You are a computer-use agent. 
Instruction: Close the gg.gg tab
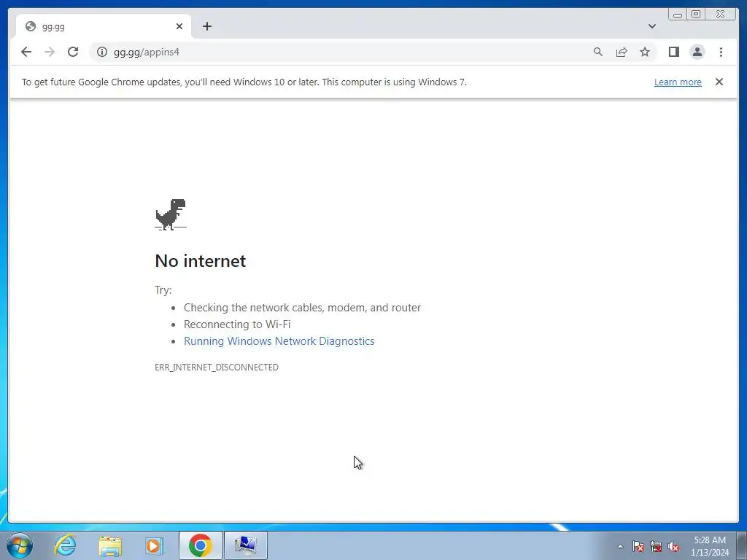point(179,26)
